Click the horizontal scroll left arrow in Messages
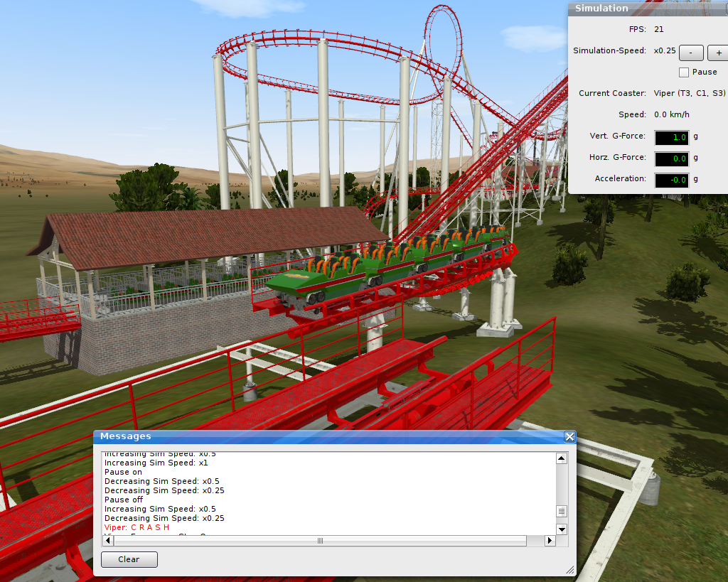The height and width of the screenshot is (582, 728). click(x=108, y=540)
